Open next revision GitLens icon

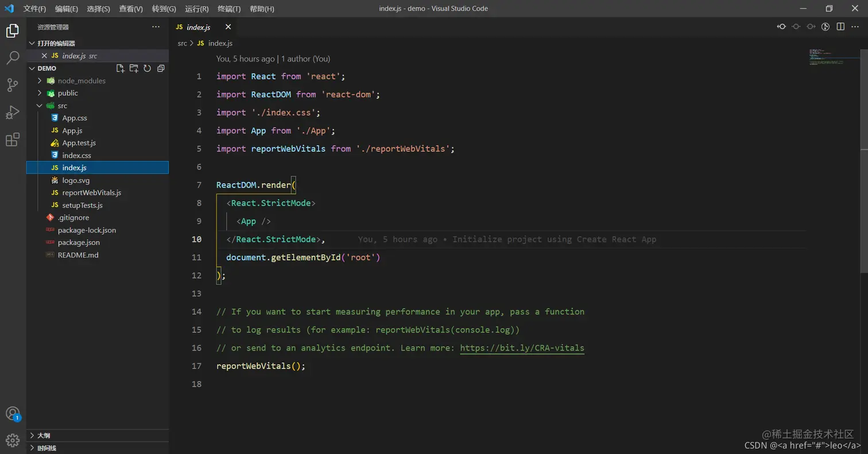pyautogui.click(x=811, y=27)
